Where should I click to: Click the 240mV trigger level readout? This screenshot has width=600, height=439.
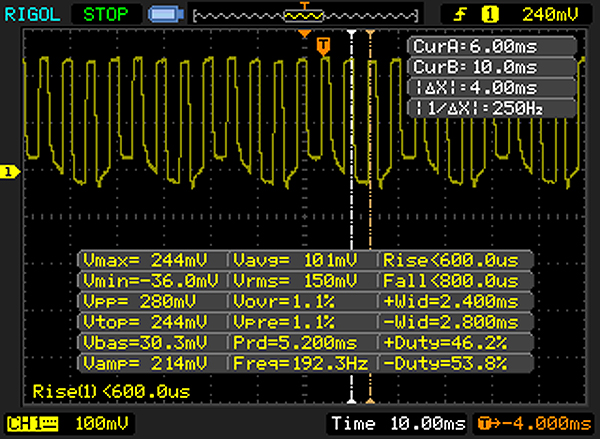coord(550,14)
